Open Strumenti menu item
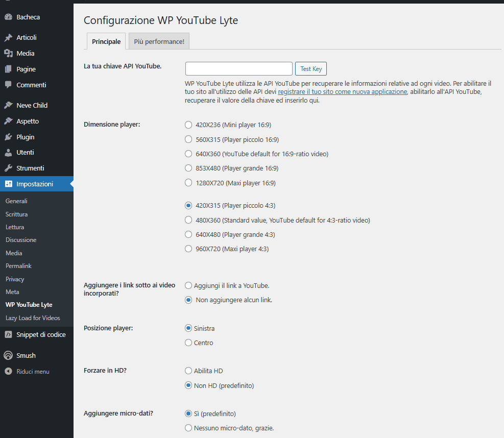Image resolution: width=504 pixels, height=438 pixels. click(x=37, y=168)
